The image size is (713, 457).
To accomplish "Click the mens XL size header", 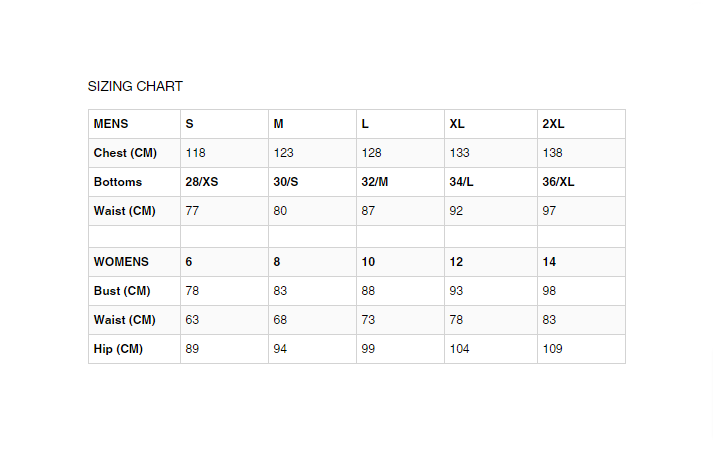I will 457,124.
